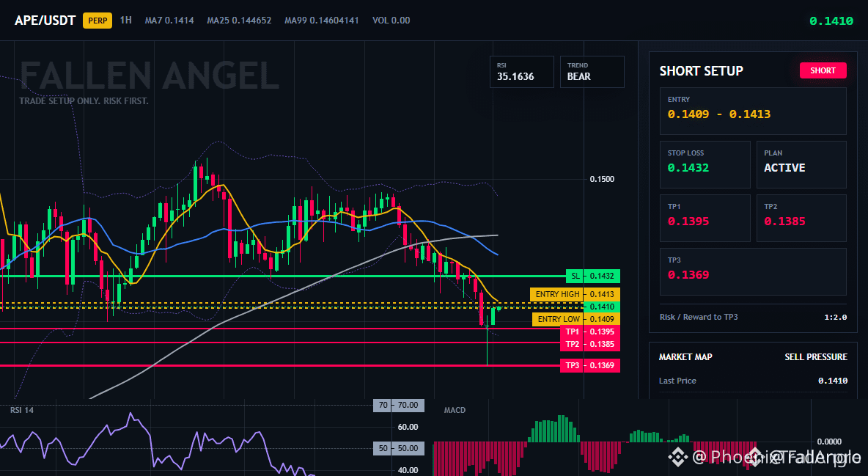This screenshot has width=868, height=476.
Task: Click the STOP LOSS 0.1432 card
Action: (705, 164)
